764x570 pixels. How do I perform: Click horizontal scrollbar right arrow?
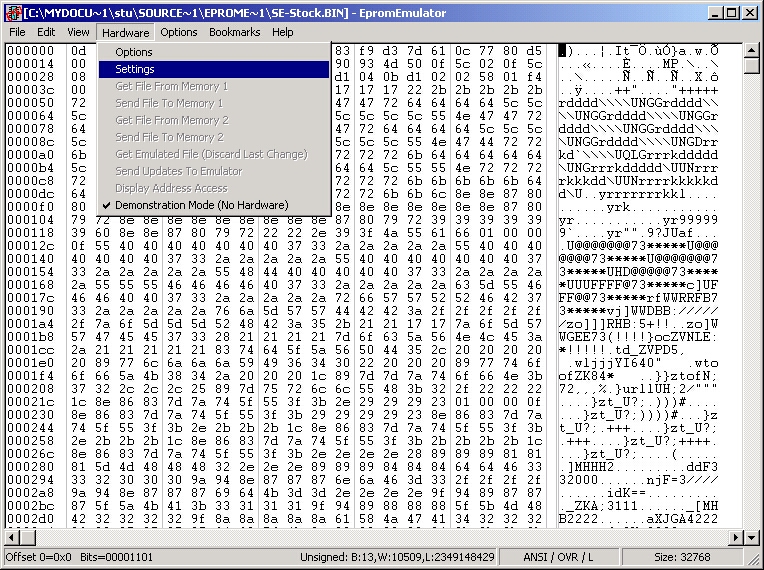[736, 538]
